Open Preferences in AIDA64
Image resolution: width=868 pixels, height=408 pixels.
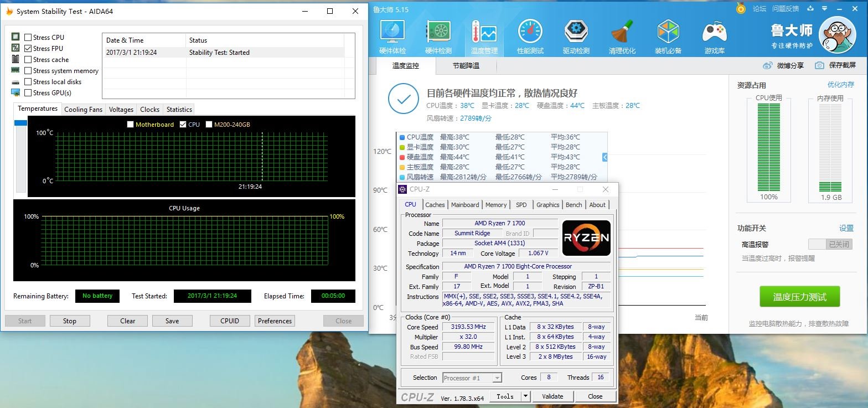point(275,321)
